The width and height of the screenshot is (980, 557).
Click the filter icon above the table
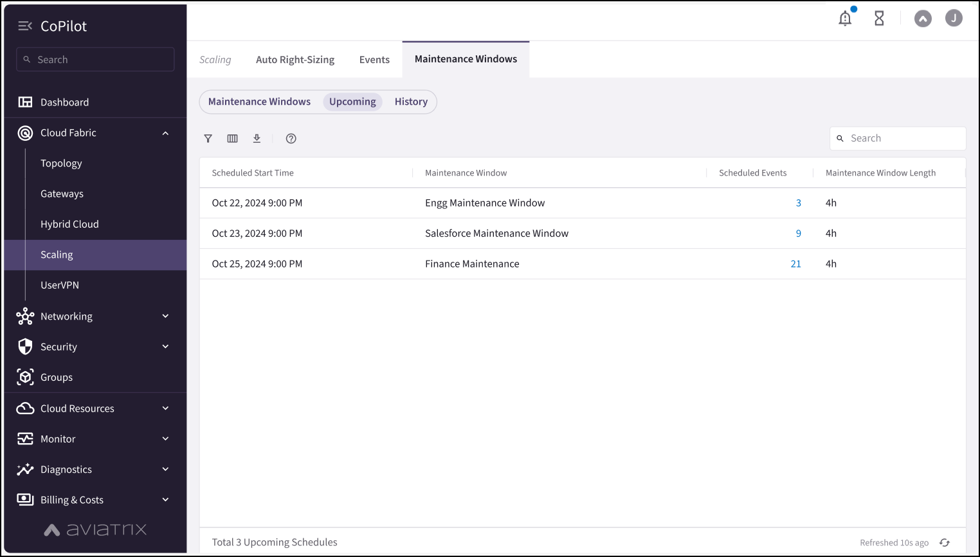tap(208, 138)
